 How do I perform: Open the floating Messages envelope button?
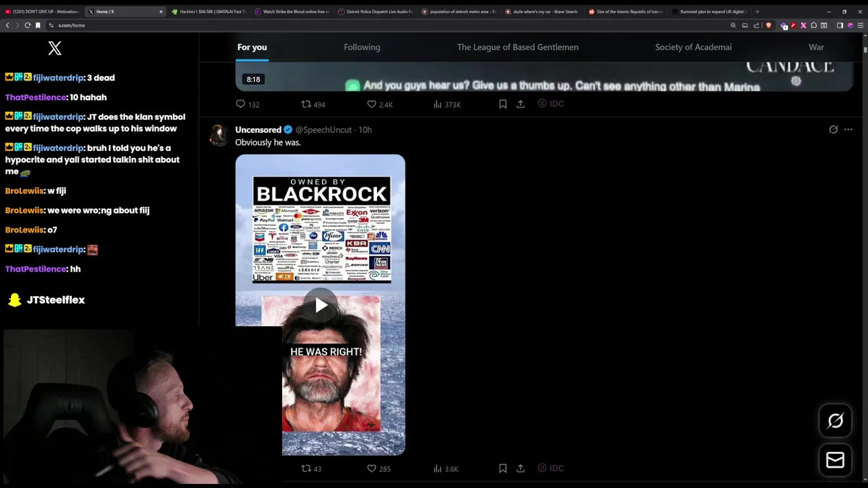[x=835, y=460]
